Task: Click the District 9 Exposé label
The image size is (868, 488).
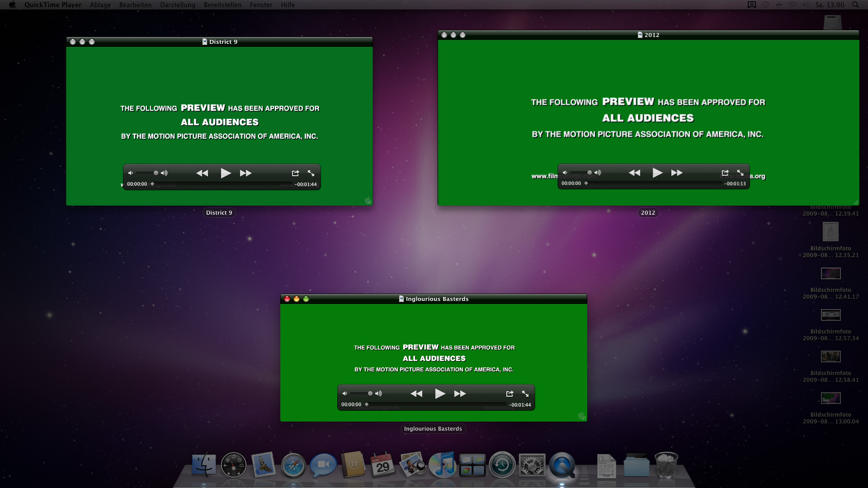Action: click(x=219, y=212)
